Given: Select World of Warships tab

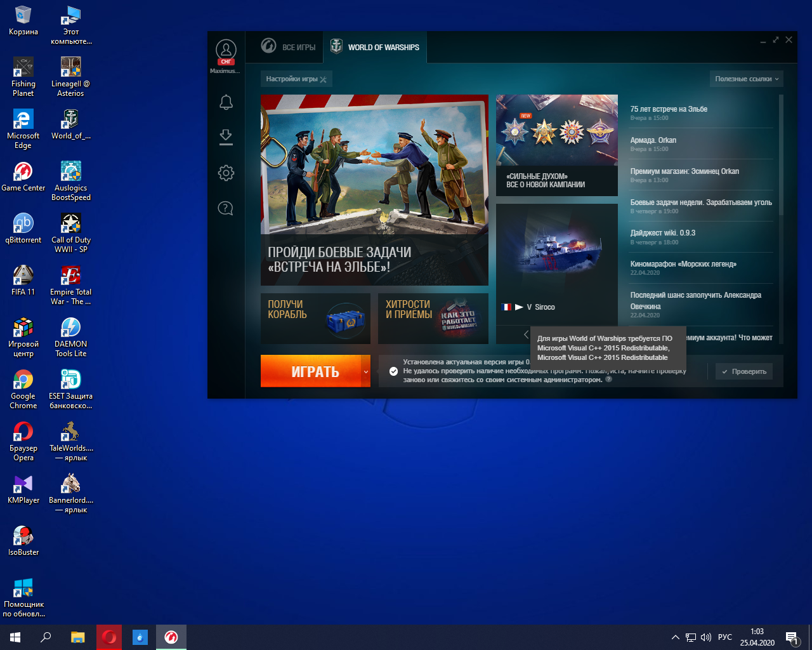Looking at the screenshot, I should (x=375, y=47).
